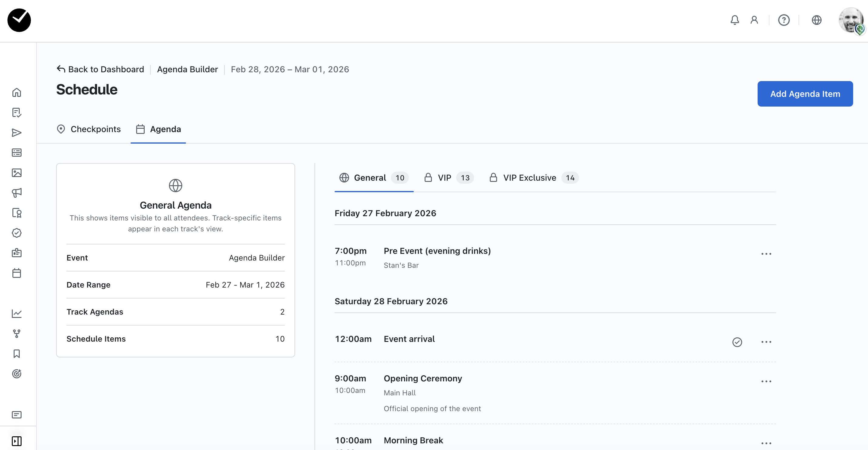Image resolution: width=868 pixels, height=450 pixels.
Task: Click the language globe icon in header
Action: (x=816, y=20)
